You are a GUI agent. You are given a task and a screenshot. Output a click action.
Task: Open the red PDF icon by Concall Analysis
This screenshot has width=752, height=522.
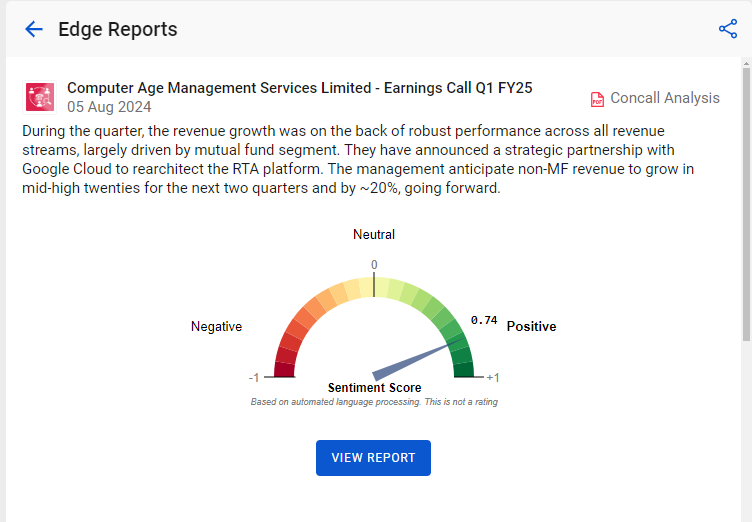point(597,99)
